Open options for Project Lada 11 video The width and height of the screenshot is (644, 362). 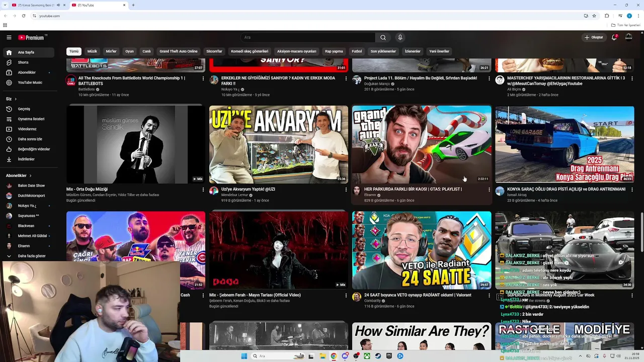click(x=489, y=78)
